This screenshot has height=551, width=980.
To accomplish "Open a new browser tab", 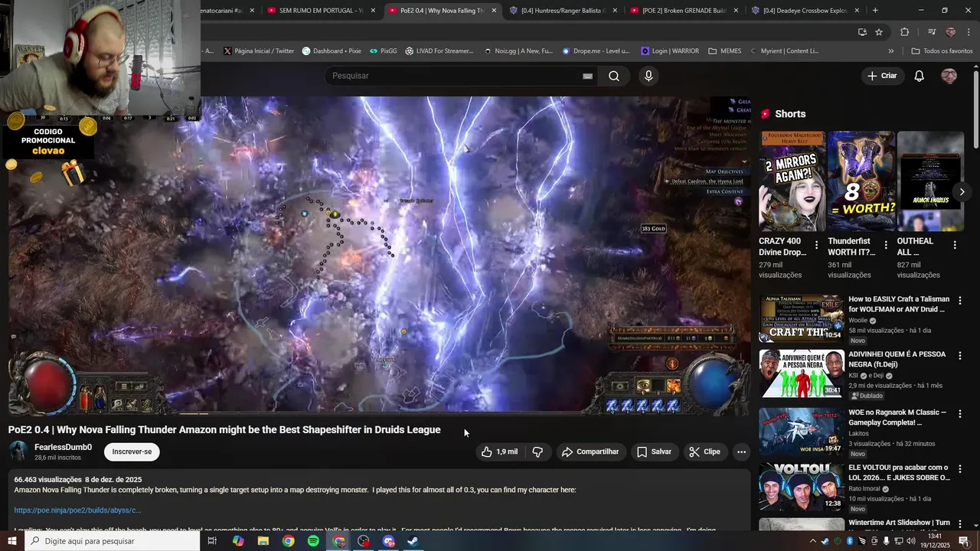I will coord(875,11).
